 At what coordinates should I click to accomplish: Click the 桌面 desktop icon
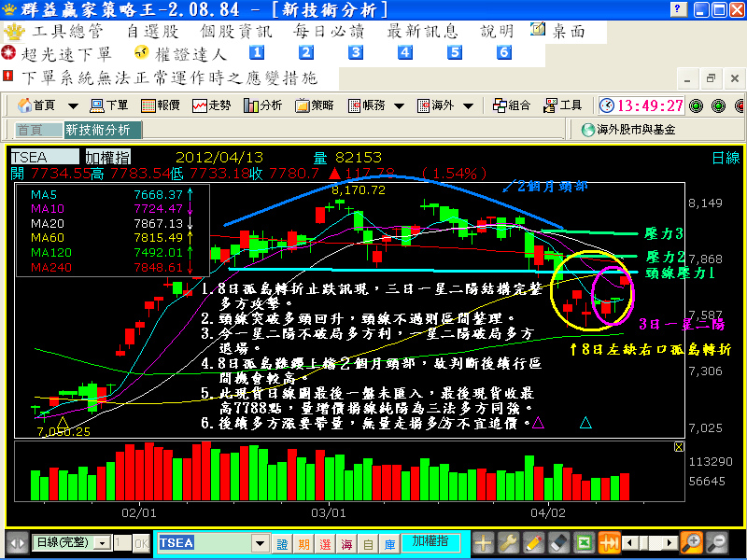point(538,30)
